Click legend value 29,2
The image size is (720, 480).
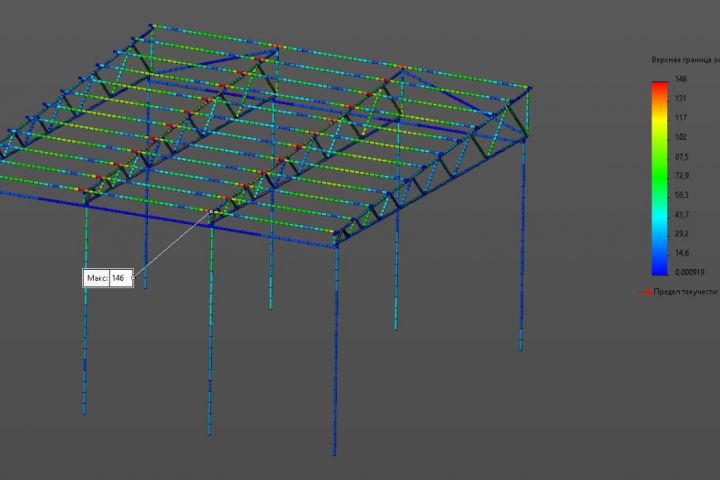[x=681, y=234]
